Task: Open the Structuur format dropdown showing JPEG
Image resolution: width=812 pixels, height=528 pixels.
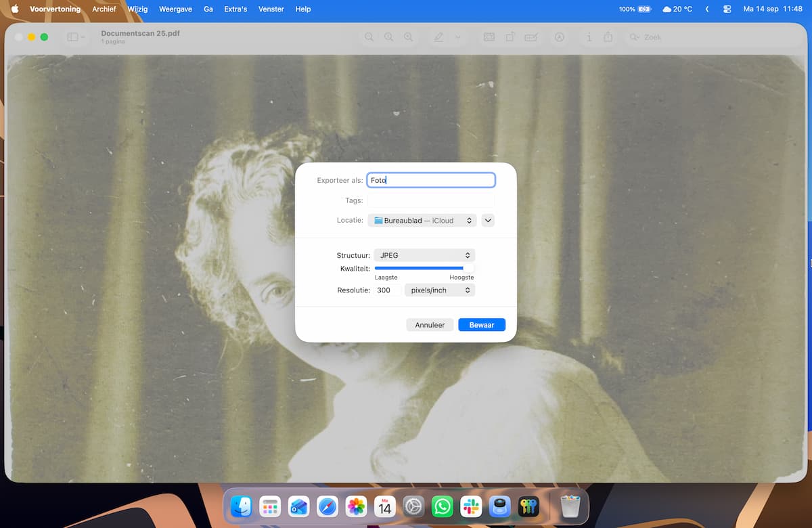Action: pyautogui.click(x=424, y=255)
